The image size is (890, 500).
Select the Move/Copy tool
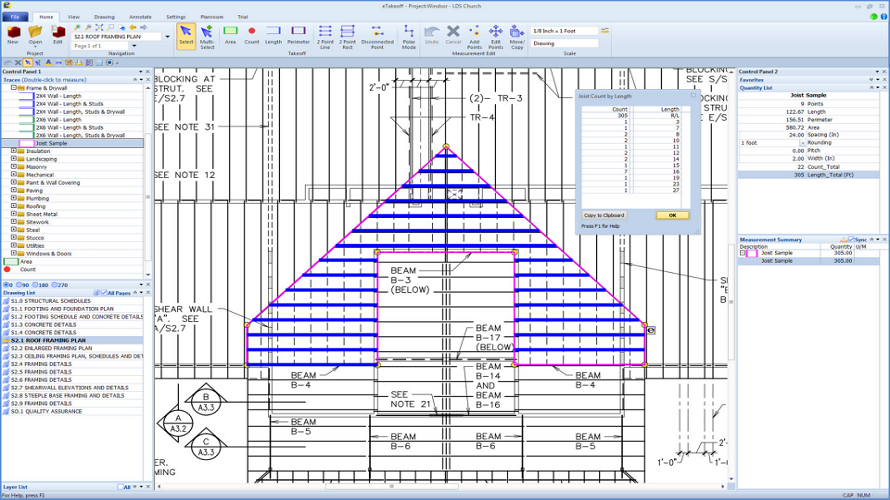click(517, 35)
